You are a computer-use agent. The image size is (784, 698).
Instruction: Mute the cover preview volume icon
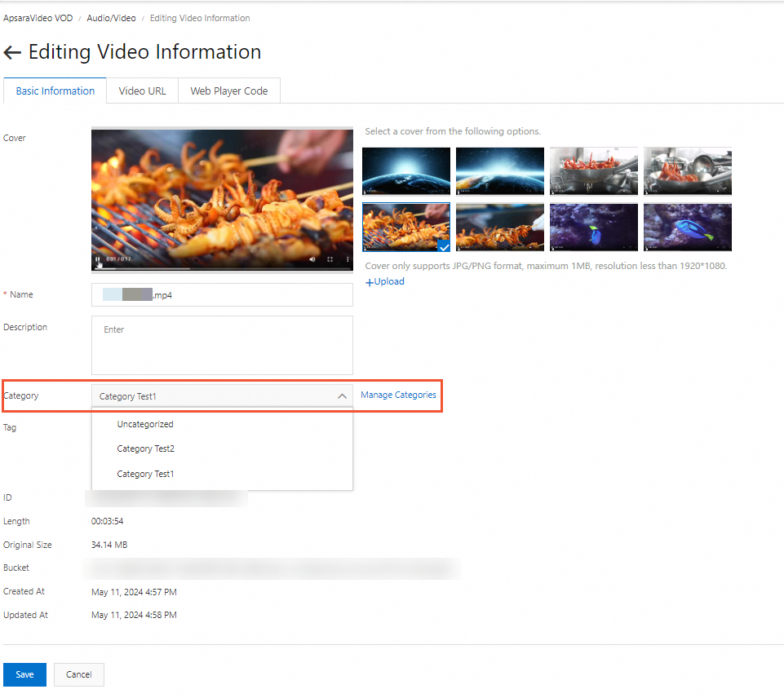coord(312,259)
